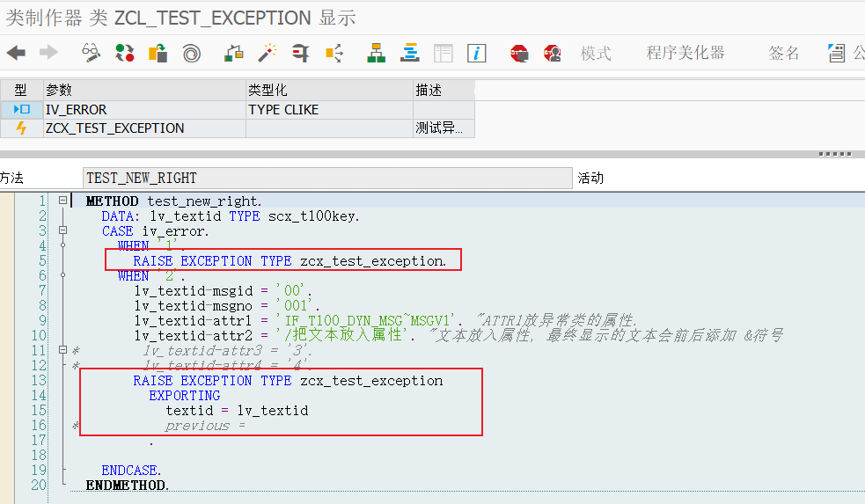Click the 测试异... description cell

[443, 128]
